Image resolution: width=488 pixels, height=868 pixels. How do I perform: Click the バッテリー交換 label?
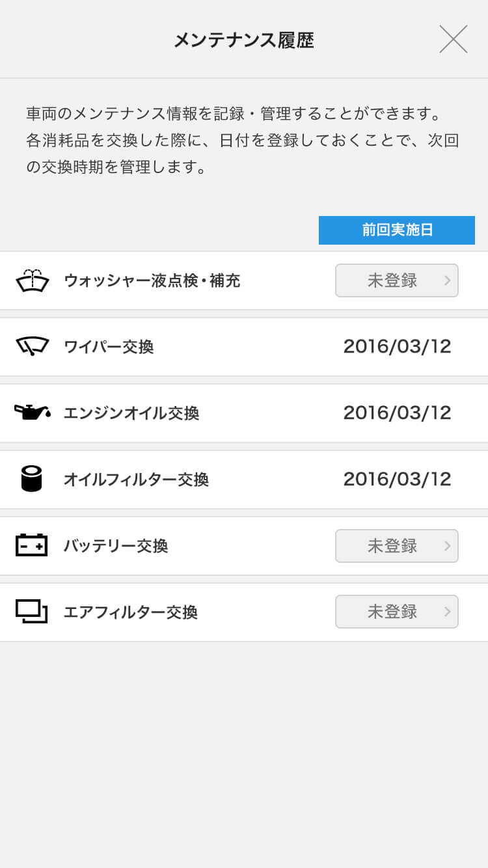click(116, 546)
